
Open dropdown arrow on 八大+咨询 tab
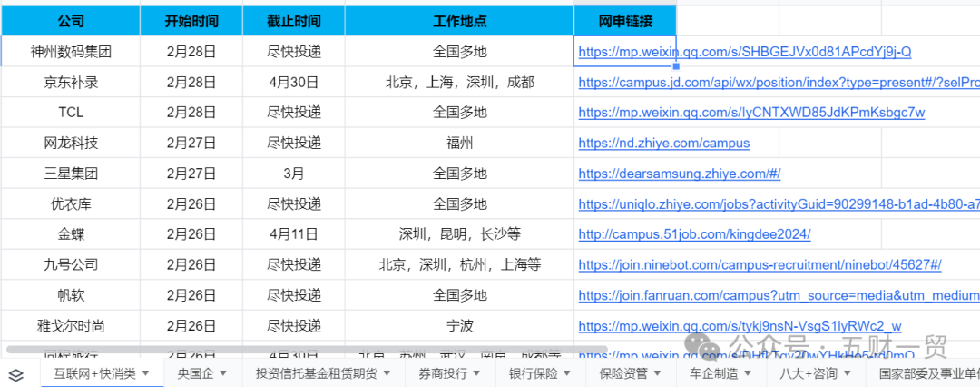point(848,373)
